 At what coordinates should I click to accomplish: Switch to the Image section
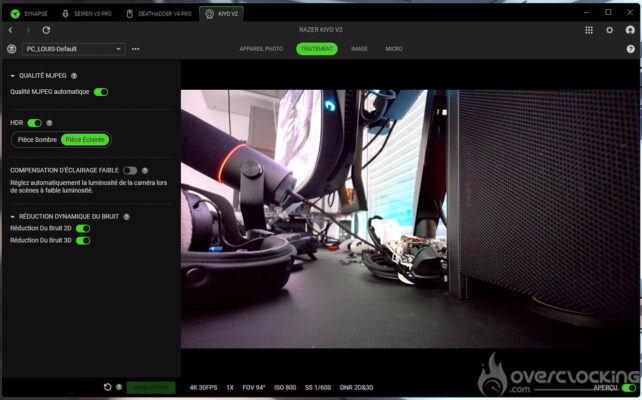tap(359, 49)
